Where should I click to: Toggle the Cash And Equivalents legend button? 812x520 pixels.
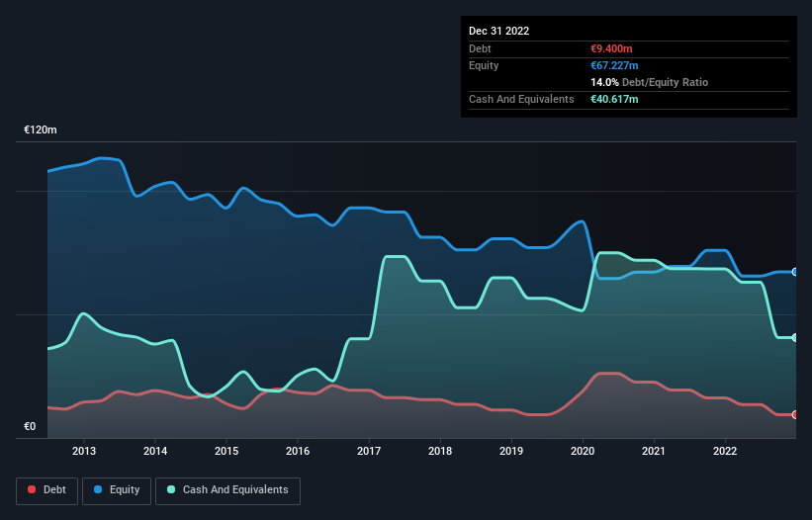(227, 490)
